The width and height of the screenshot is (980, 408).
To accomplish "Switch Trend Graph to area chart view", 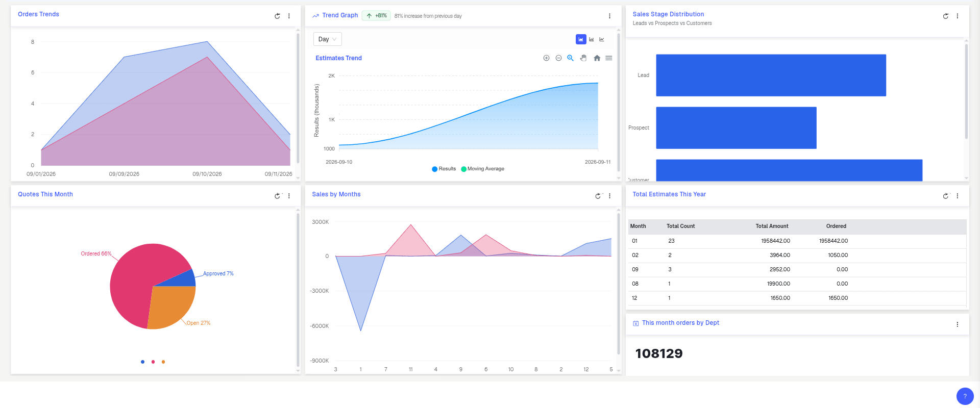I will 581,39.
